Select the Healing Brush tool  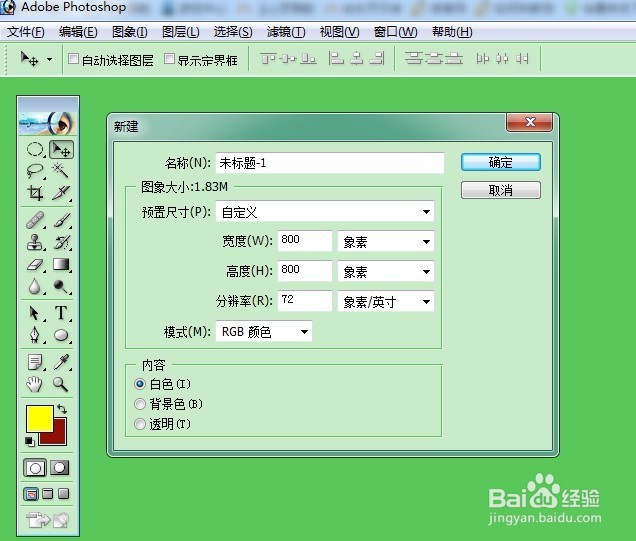tap(35, 220)
